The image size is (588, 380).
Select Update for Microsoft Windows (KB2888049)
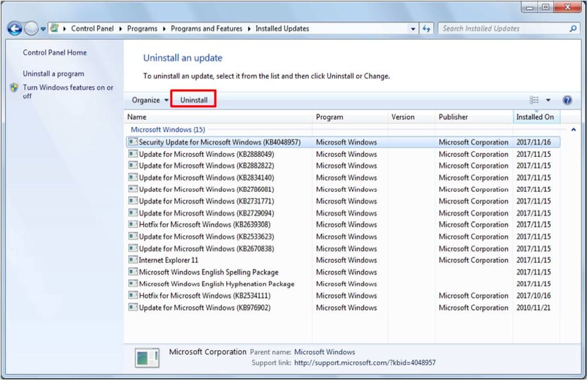pos(343,154)
